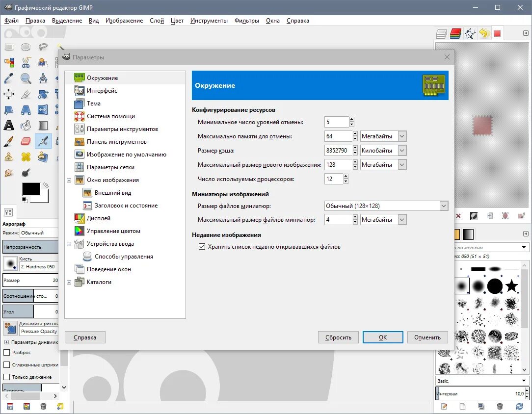532x414 pixels.
Task: Select the Rotate tool in toolbox
Action: pyautogui.click(x=43, y=94)
